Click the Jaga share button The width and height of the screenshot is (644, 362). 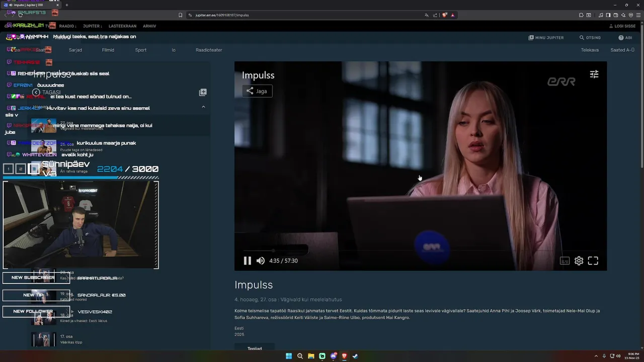click(x=257, y=91)
